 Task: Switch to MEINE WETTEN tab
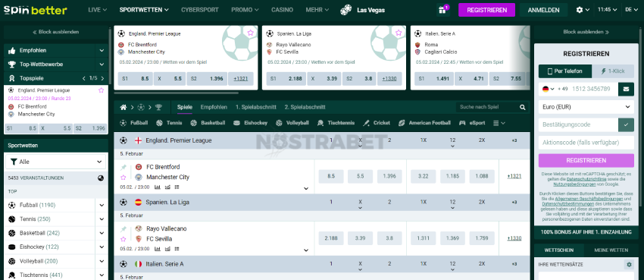pos(612,250)
